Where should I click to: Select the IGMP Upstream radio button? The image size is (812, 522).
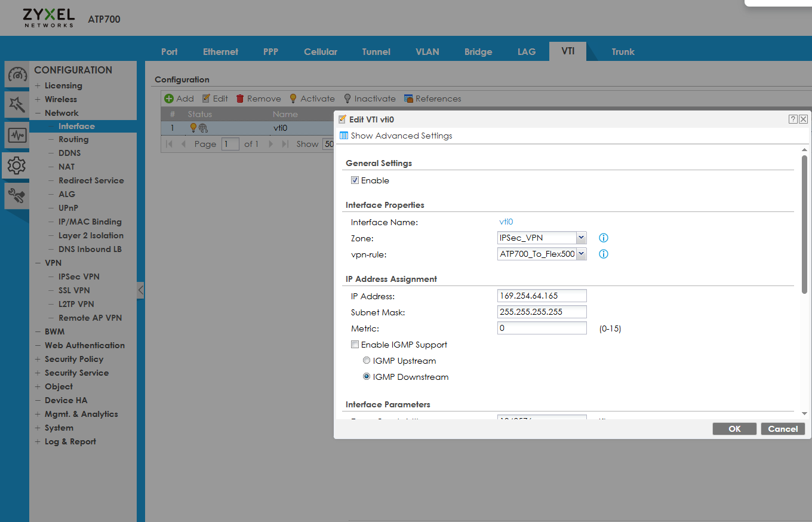(366, 360)
